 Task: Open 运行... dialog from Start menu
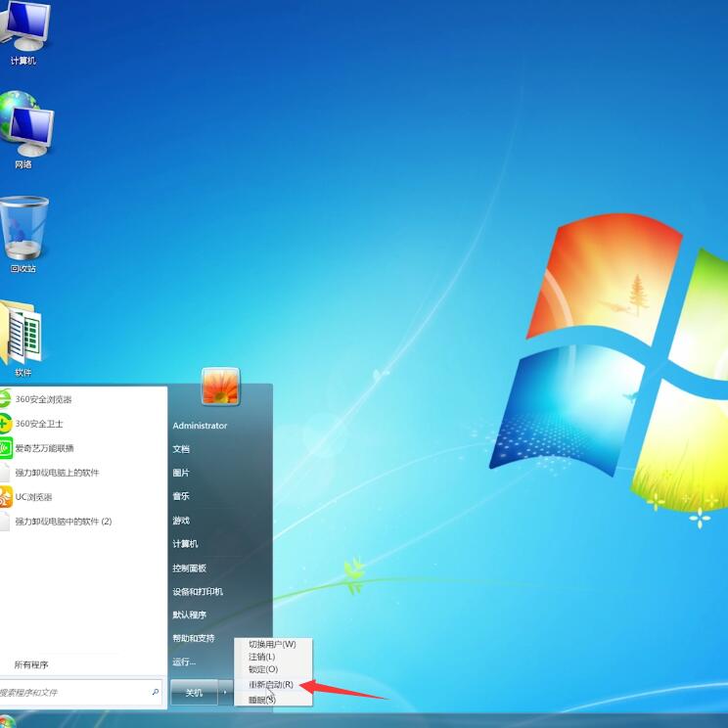[184, 662]
